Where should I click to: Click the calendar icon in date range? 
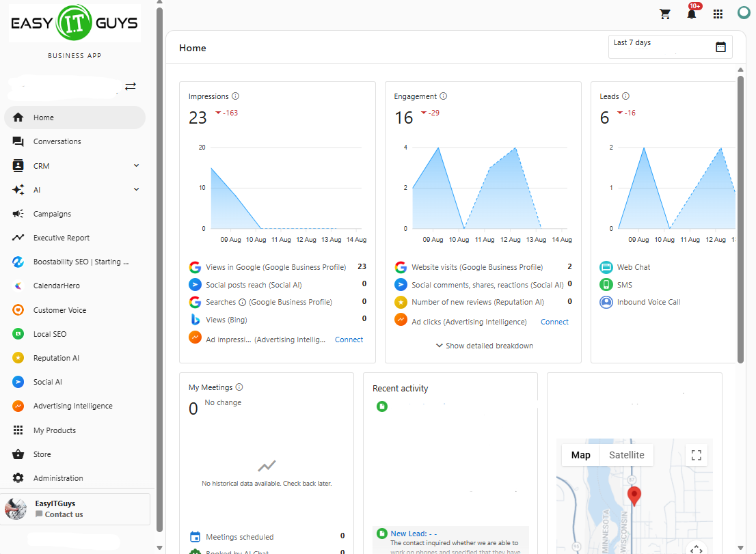pos(721,46)
